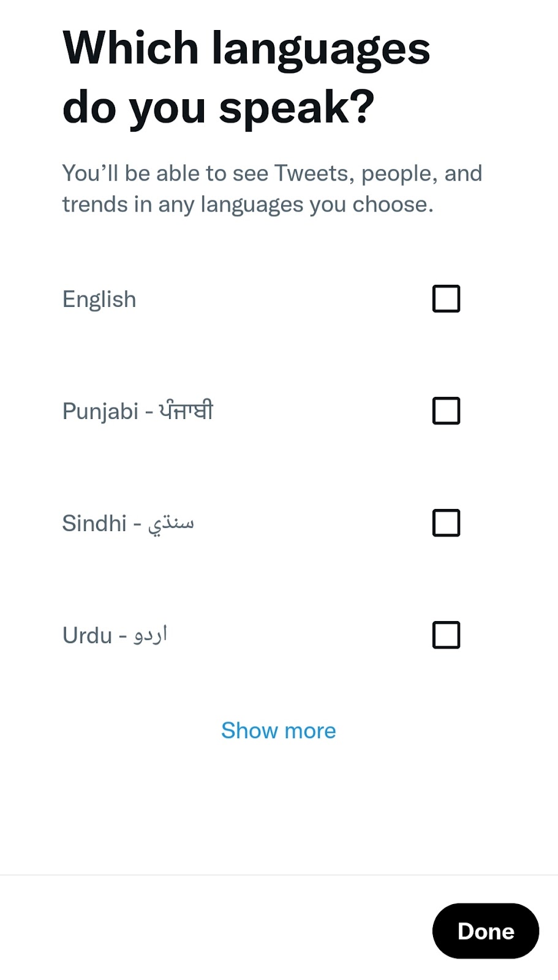Enable the Punjabi checkbox

click(x=446, y=411)
